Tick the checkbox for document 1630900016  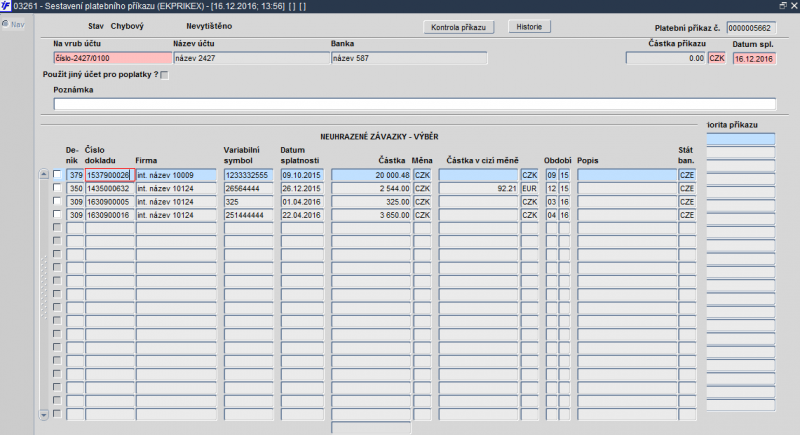[57, 214]
